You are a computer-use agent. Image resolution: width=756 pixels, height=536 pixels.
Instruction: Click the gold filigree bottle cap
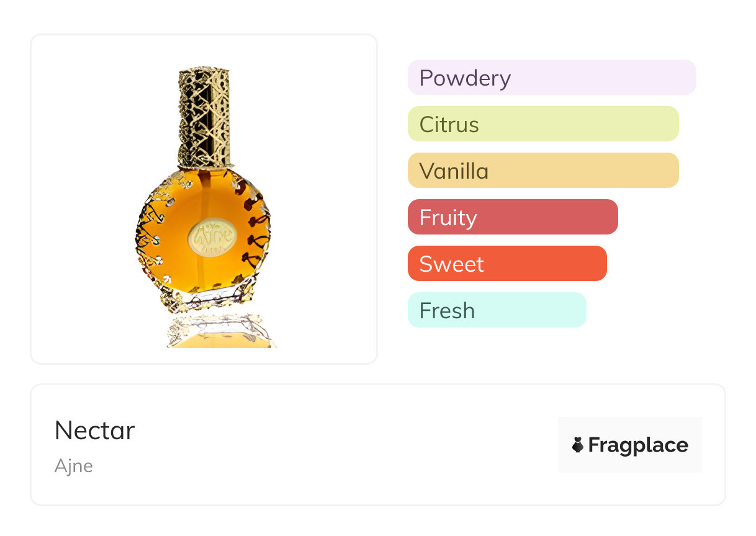204,118
